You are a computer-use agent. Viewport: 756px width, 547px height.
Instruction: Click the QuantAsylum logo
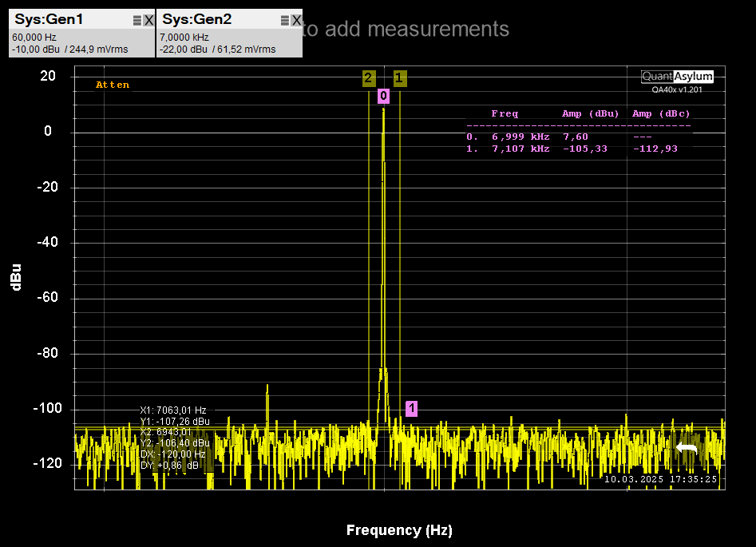tap(677, 76)
